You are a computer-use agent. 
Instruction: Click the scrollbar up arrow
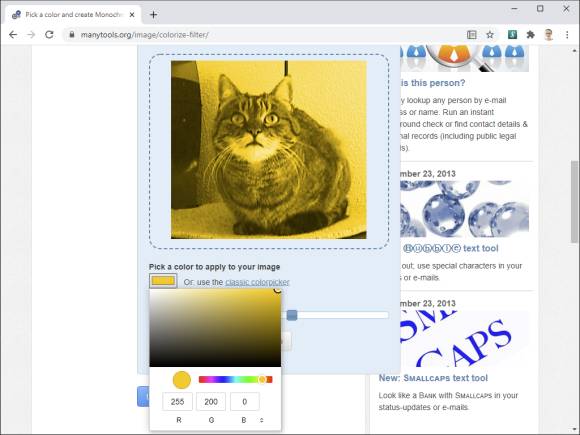[x=574, y=50]
